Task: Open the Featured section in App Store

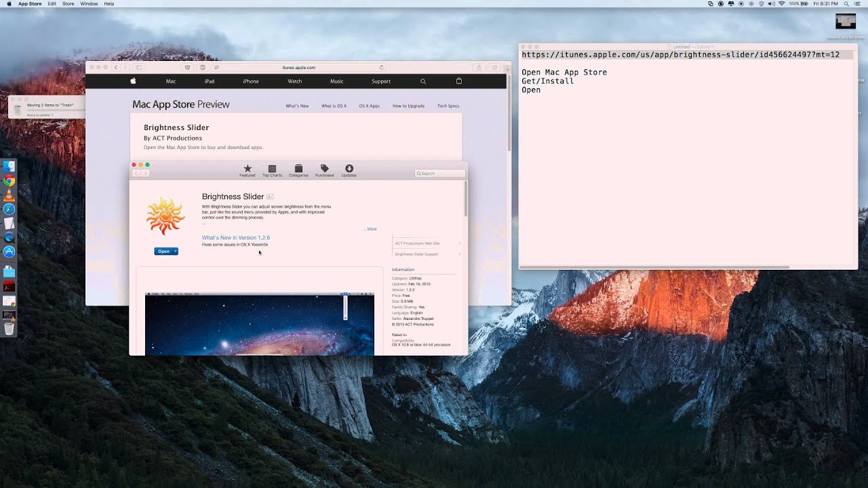Action: tap(248, 171)
